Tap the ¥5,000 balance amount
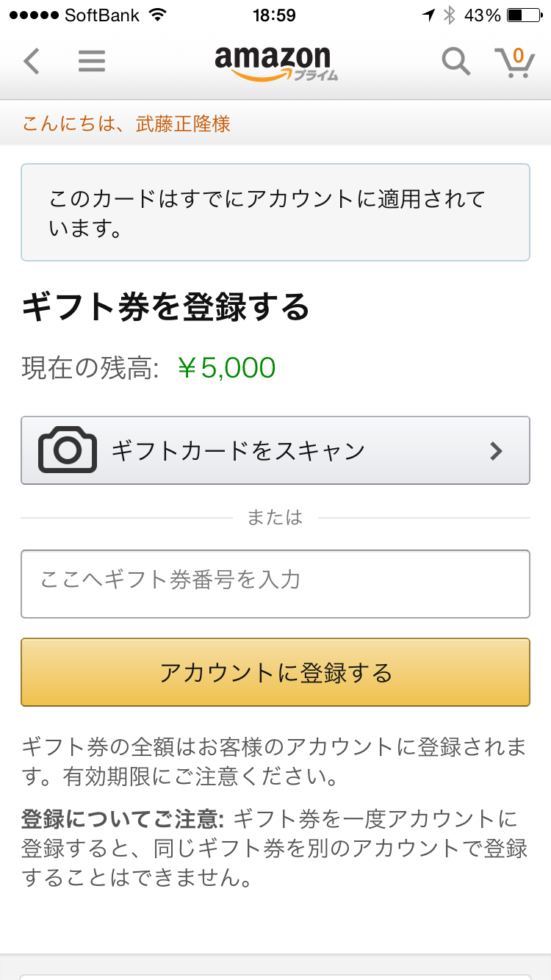Image resolution: width=551 pixels, height=980 pixels. [x=227, y=367]
